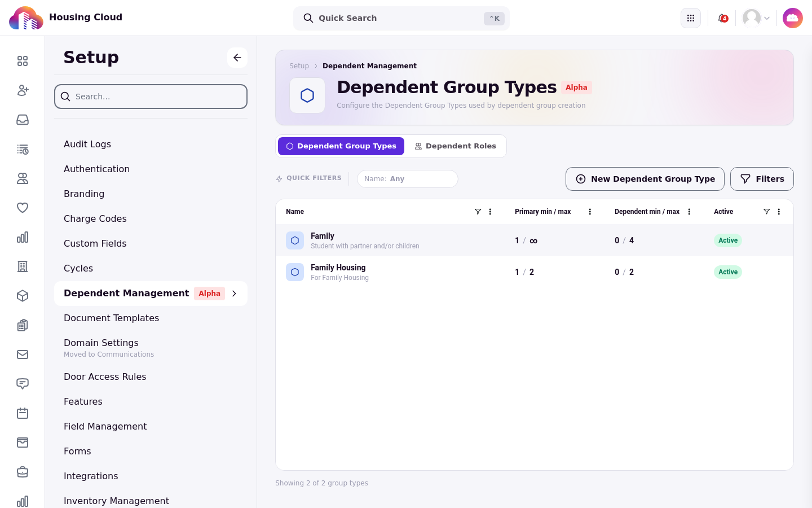Open the people group icon in left rail

click(x=23, y=178)
